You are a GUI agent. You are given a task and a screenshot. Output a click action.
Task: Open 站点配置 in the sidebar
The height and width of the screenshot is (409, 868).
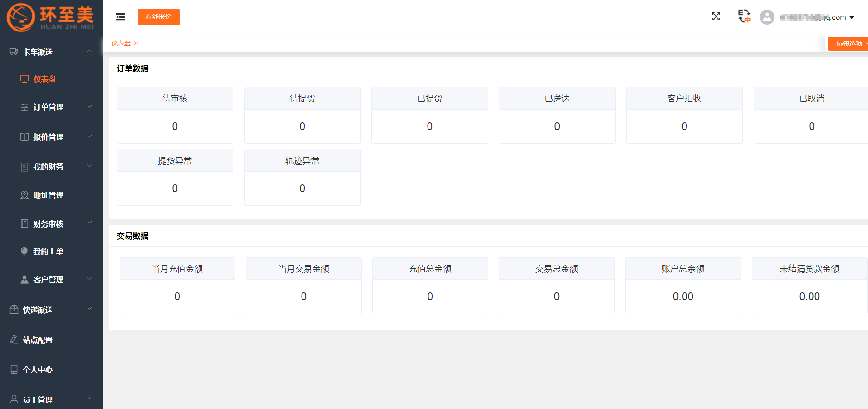point(38,340)
